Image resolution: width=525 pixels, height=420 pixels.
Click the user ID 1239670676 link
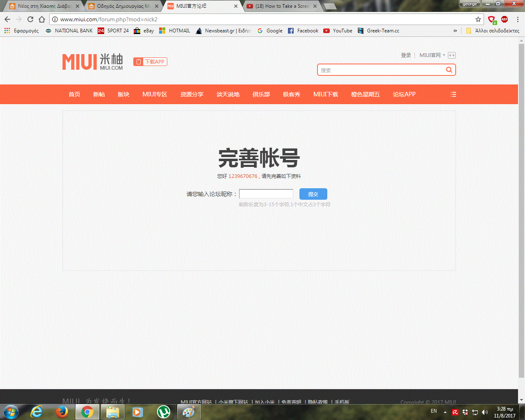[243, 176]
